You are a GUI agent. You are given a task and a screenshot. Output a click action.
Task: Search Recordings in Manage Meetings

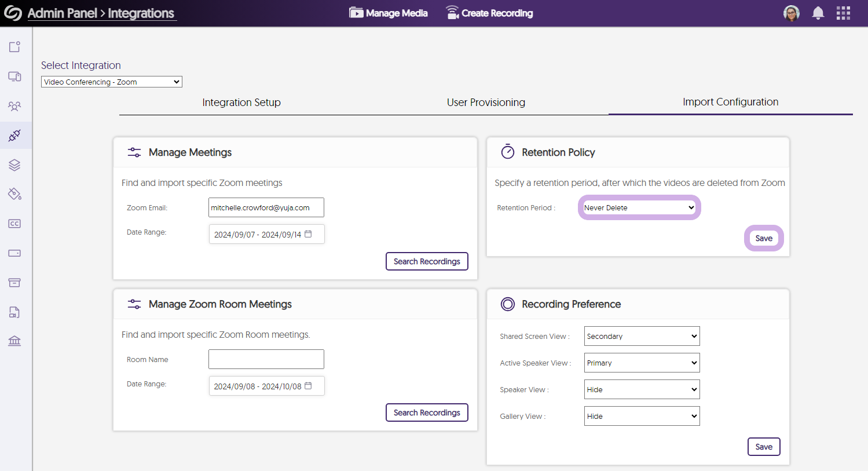click(x=427, y=261)
